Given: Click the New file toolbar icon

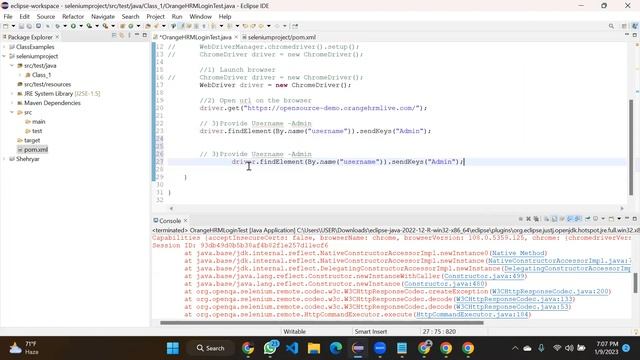Looking at the screenshot, I should 6,26.
